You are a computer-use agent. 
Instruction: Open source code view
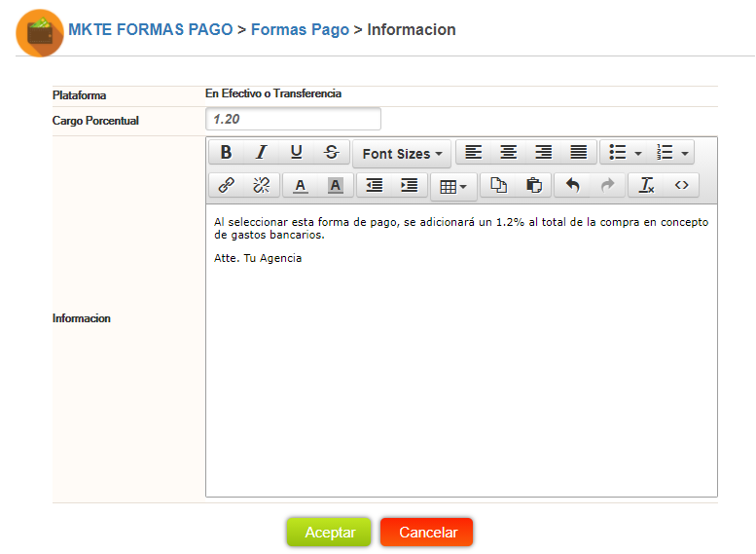681,185
